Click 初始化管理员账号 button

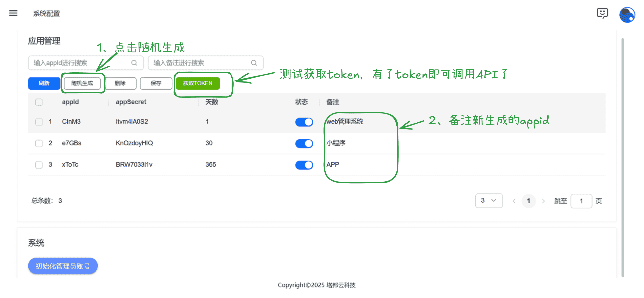(63, 266)
